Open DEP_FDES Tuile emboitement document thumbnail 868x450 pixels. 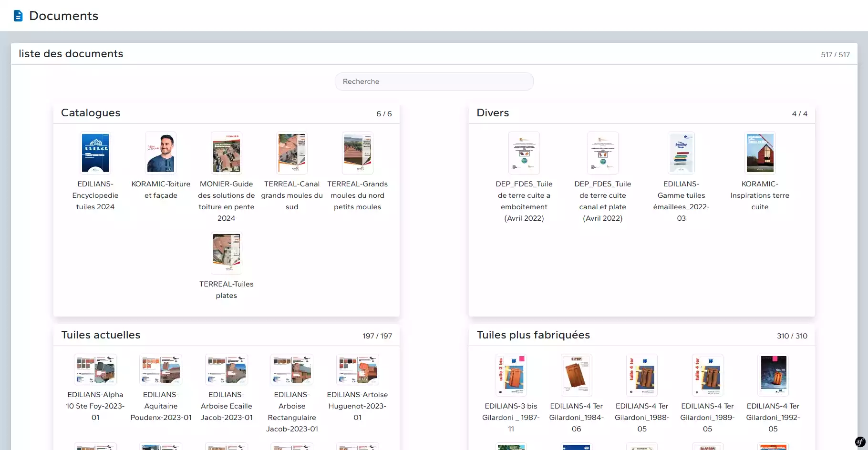[x=524, y=153]
